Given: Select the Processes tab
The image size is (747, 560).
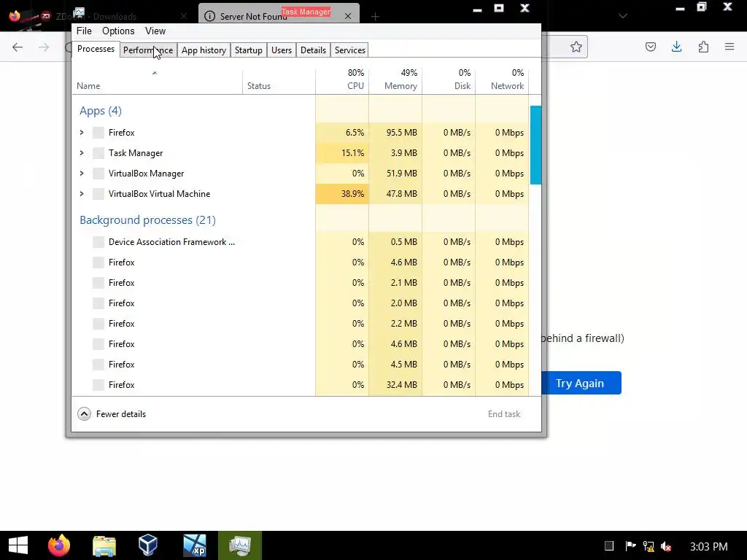Looking at the screenshot, I should click(96, 49).
